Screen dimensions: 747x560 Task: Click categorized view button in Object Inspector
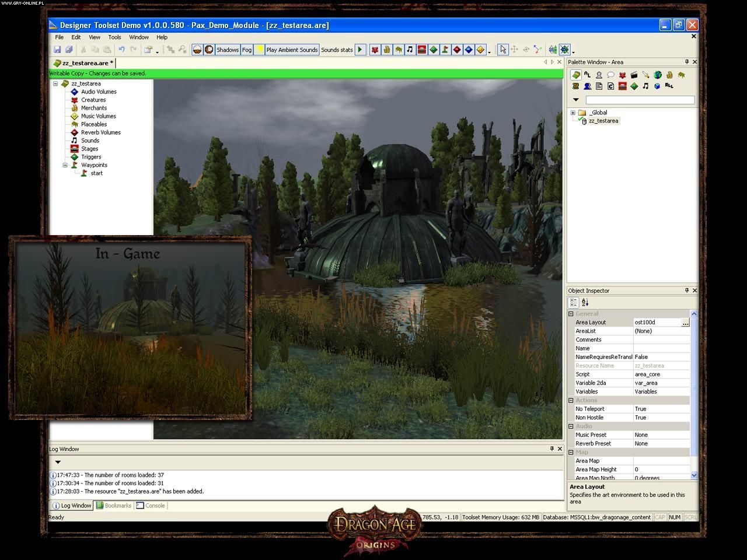click(x=574, y=302)
